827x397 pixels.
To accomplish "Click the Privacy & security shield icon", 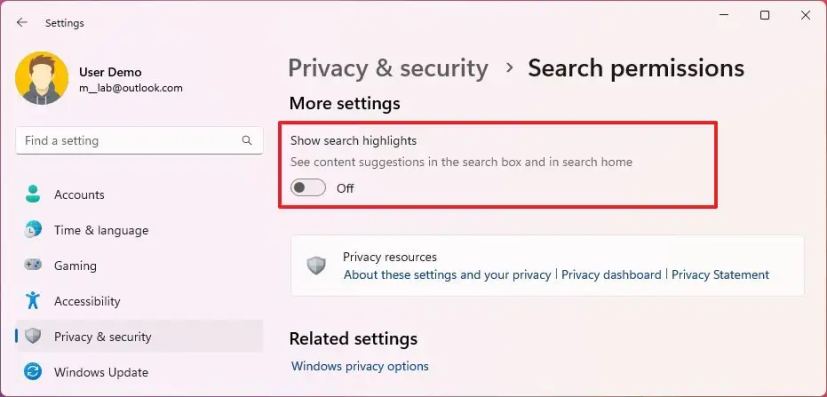I will pyautogui.click(x=33, y=336).
